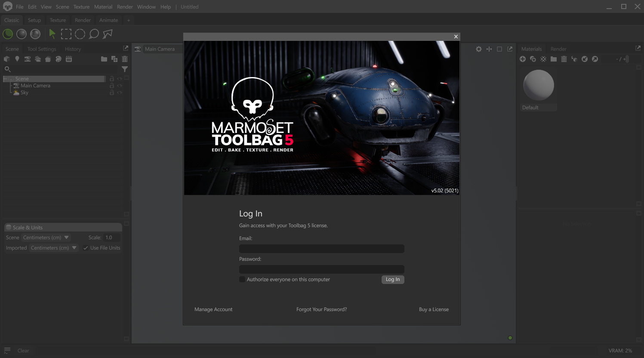
Task: Select the lasso selection tool
Action: click(94, 34)
